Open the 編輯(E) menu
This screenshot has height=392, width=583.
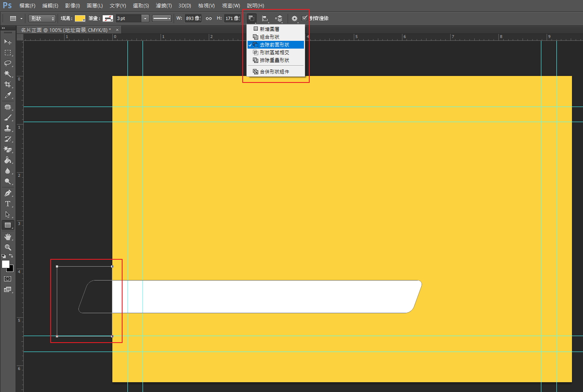click(50, 6)
